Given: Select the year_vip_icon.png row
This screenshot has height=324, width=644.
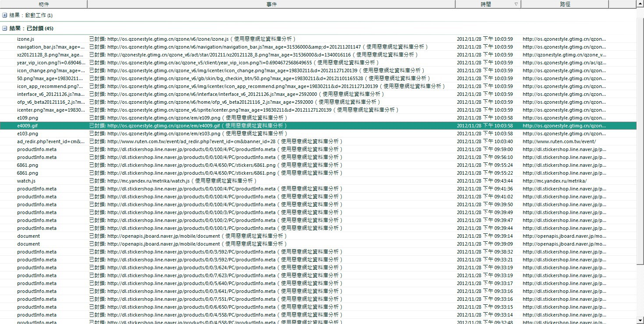Looking at the screenshot, I should point(318,63).
